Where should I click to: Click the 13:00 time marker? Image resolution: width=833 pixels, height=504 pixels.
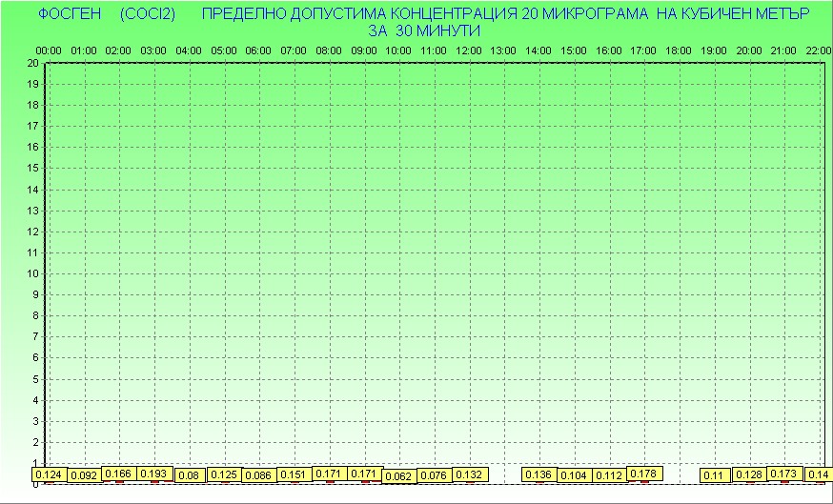coord(504,50)
